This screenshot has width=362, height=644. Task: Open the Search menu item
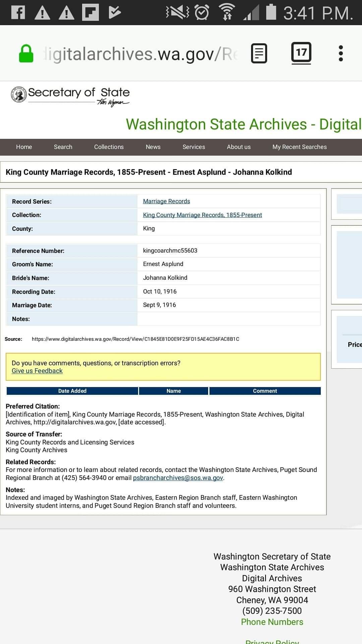tap(63, 147)
